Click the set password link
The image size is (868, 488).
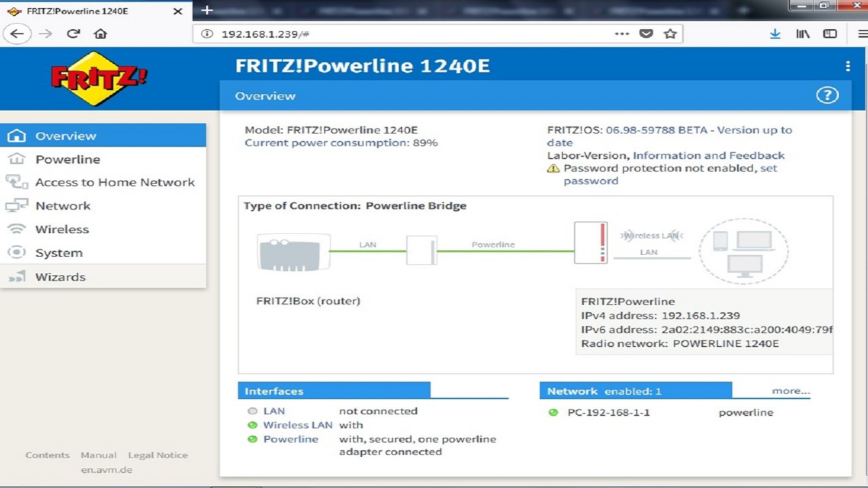(671, 174)
